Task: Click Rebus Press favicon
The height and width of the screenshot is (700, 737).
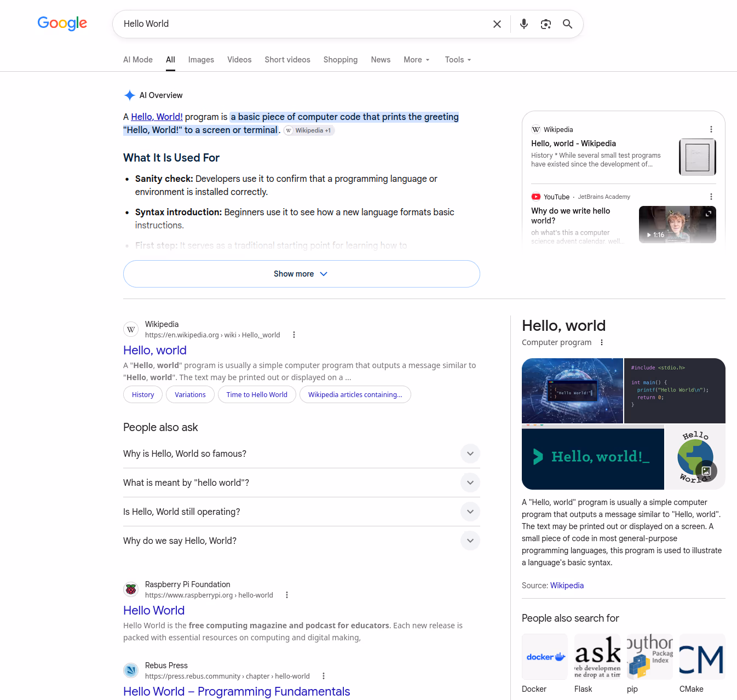Action: click(x=131, y=670)
